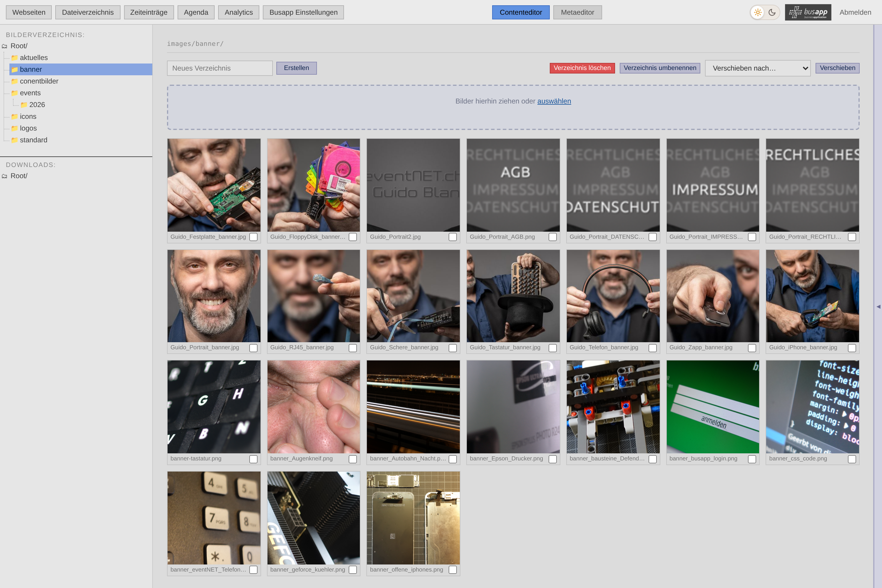The image size is (882, 588).
Task: Open the Verschieben nach dropdown
Action: (758, 68)
